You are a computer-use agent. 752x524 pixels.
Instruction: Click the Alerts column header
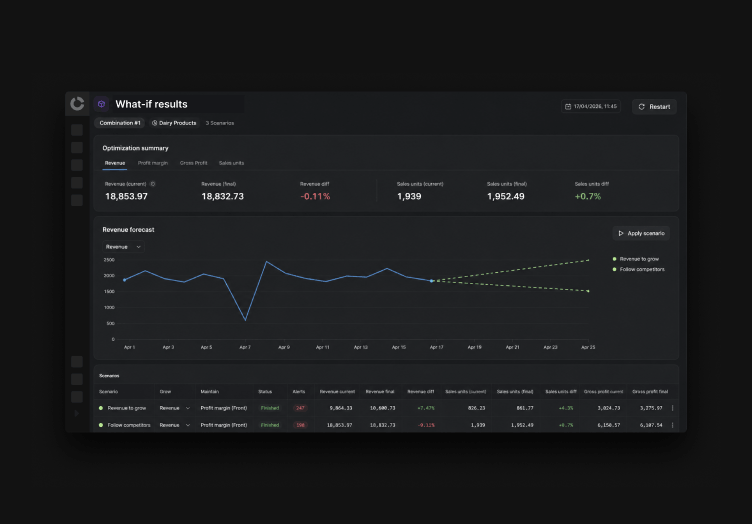pos(299,392)
